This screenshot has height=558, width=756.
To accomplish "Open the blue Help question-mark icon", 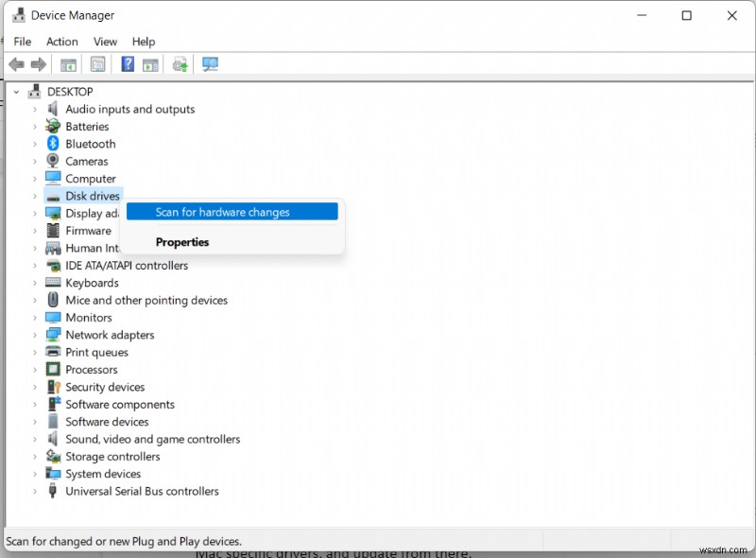I will tap(128, 64).
